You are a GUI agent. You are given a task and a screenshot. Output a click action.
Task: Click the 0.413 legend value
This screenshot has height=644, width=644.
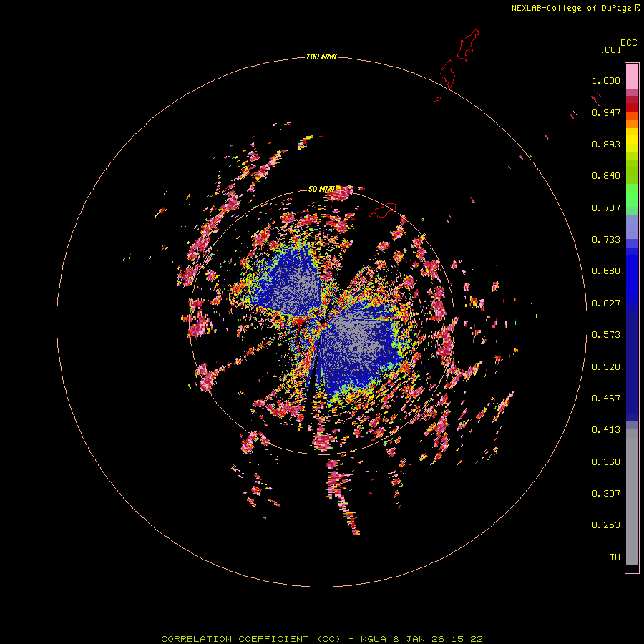(x=606, y=430)
